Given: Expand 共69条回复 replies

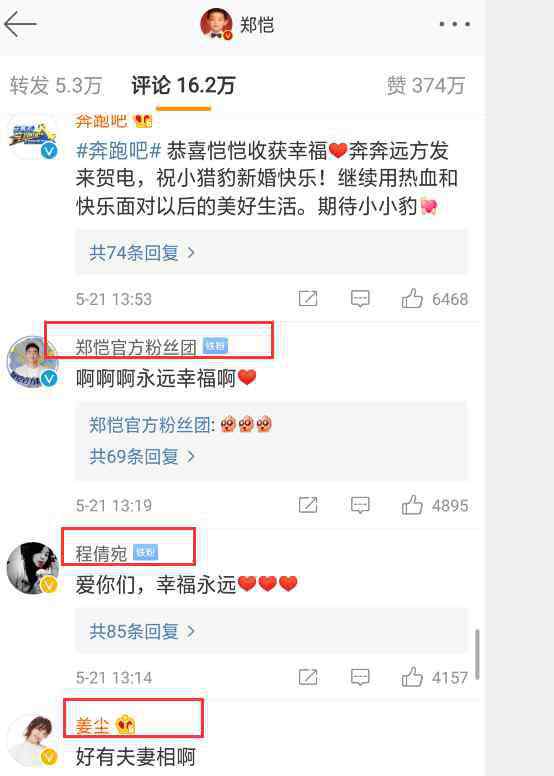Looking at the screenshot, I should (142, 456).
